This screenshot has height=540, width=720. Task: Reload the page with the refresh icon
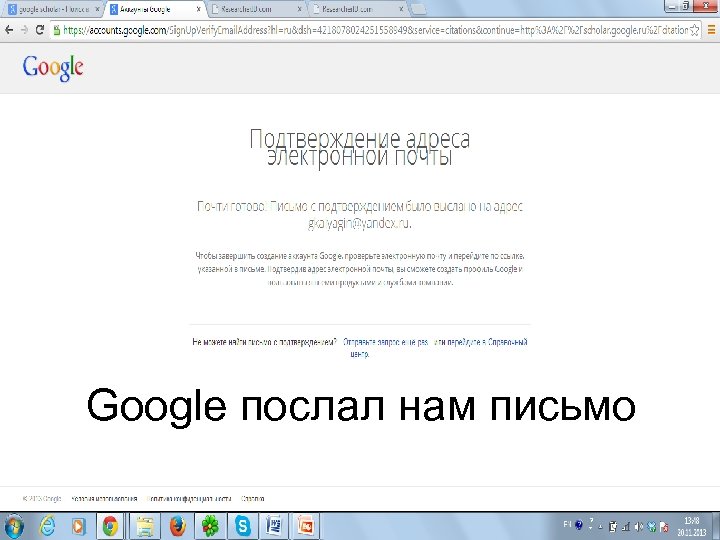pos(40,30)
